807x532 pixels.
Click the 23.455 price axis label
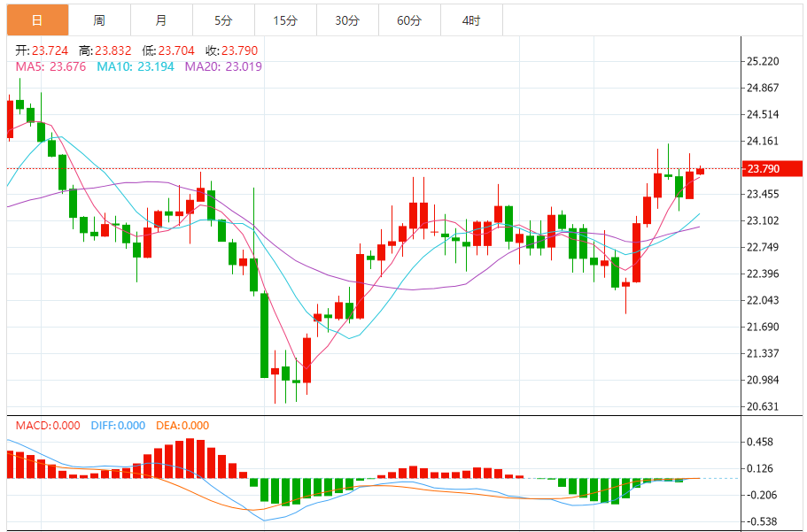[763, 194]
